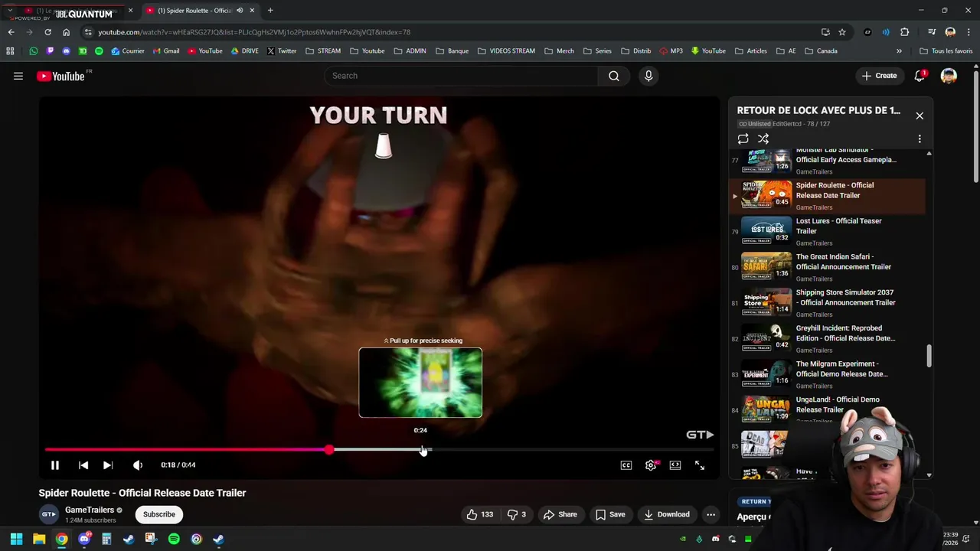980x551 pixels.
Task: Play UngaLand Official Demo Release Trailer
Action: click(827, 409)
